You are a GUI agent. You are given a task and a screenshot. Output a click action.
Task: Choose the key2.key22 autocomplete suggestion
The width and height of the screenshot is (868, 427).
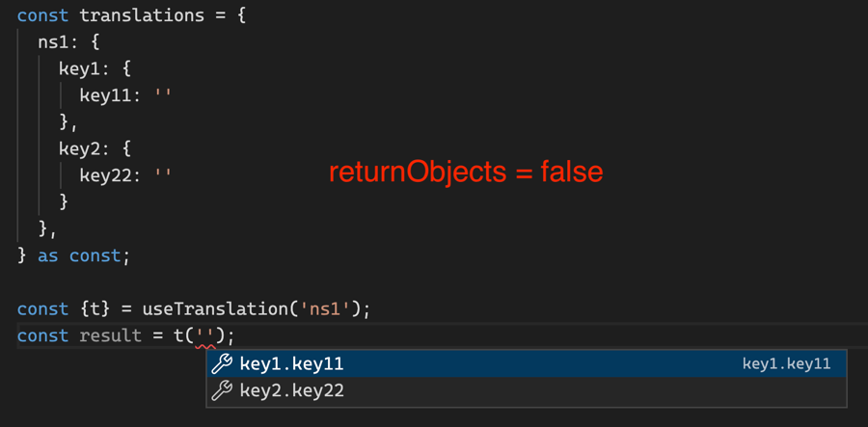click(292, 391)
